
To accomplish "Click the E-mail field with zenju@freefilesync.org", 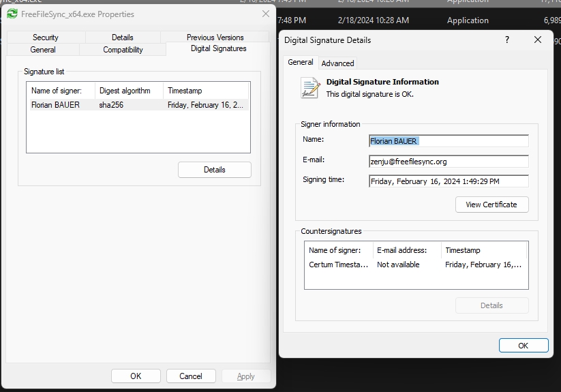I will click(449, 162).
